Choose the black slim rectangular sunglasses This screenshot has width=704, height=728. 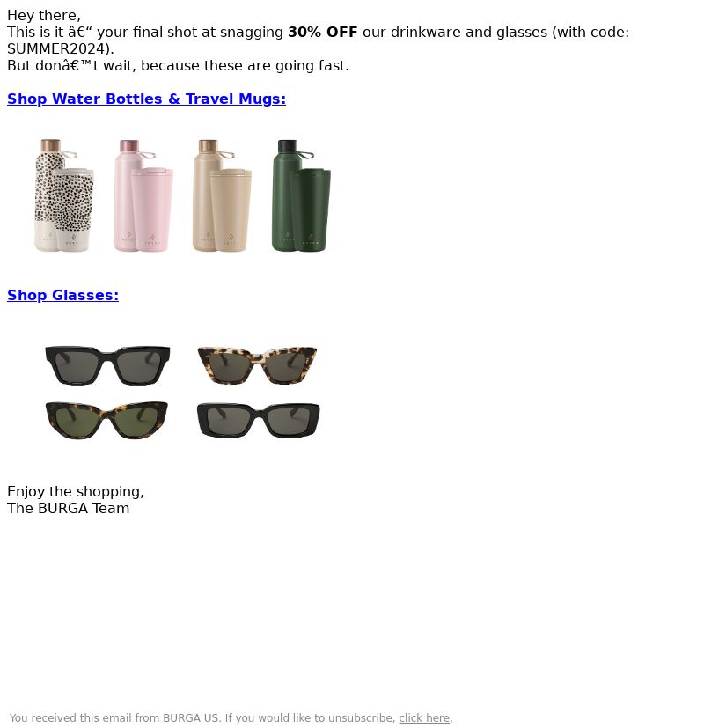[x=258, y=420]
